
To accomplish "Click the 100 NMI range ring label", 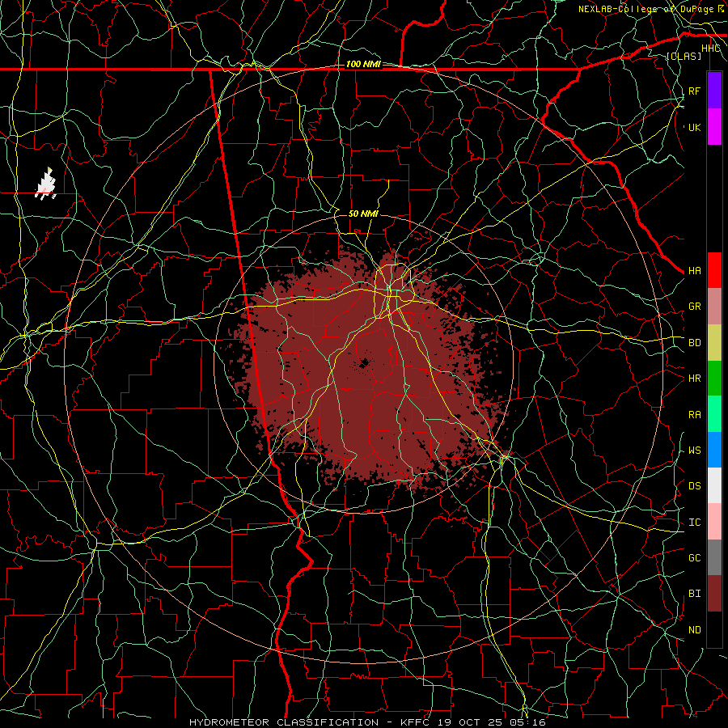I will pos(363,64).
